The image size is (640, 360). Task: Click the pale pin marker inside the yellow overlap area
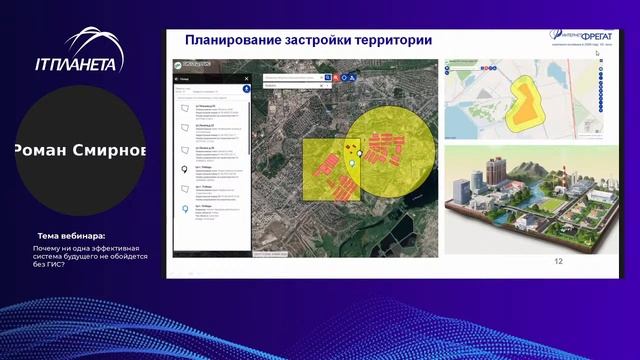coord(352,164)
